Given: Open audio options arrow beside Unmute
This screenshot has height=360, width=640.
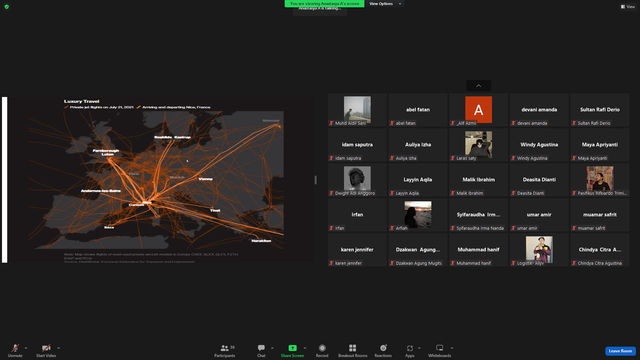Looking at the screenshot, I should 26,348.
